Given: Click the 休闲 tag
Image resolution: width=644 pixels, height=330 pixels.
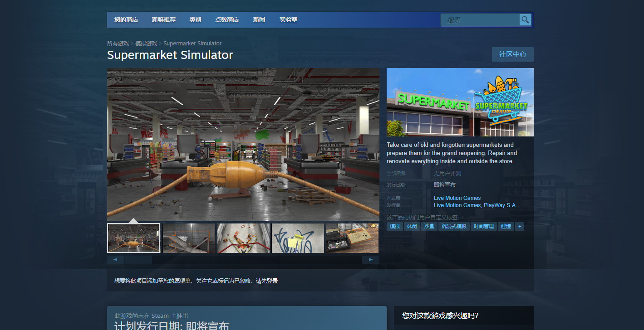Looking at the screenshot, I should [x=412, y=226].
